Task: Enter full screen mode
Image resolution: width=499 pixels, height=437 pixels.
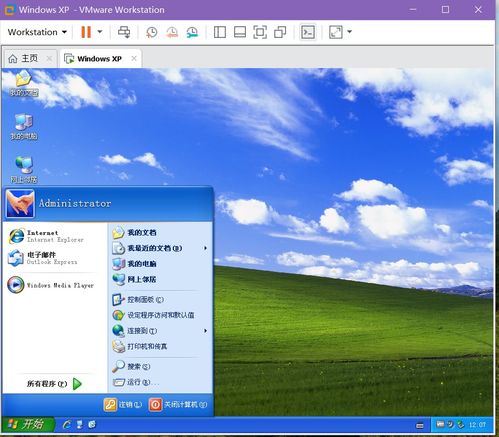Action: coord(260,32)
